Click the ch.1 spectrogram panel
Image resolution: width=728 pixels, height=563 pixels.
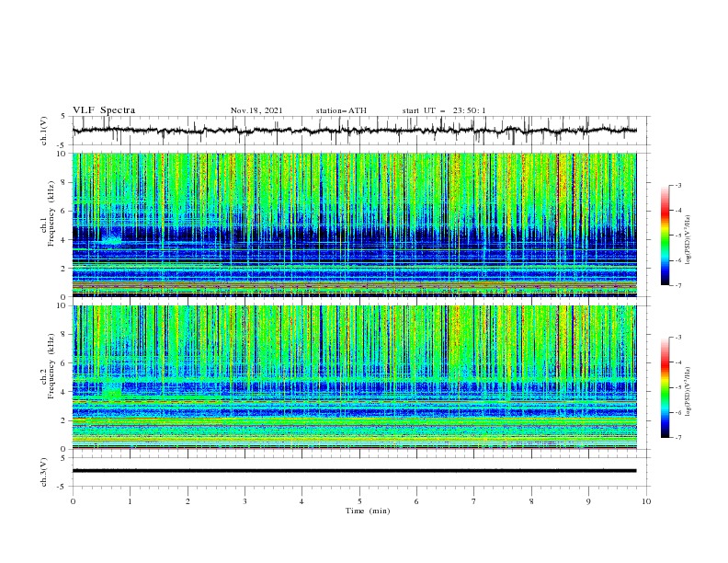[354, 224]
